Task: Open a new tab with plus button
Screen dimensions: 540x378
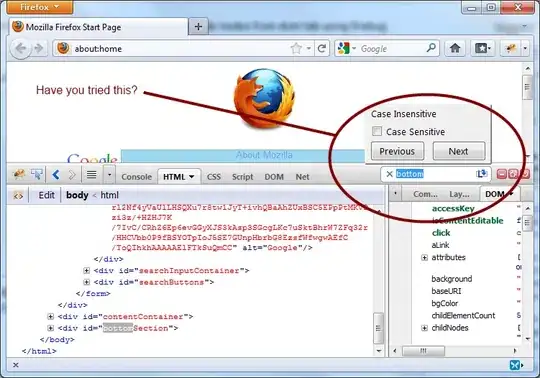Action: pyautogui.click(x=198, y=27)
